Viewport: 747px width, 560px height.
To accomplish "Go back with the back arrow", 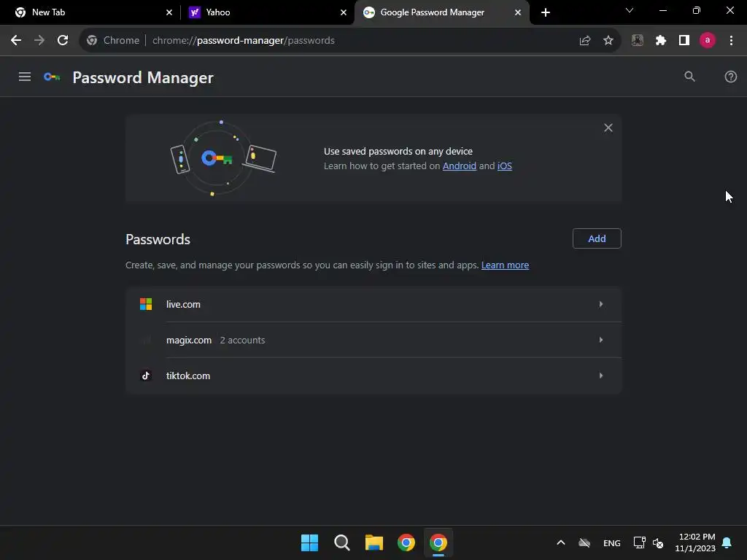I will (16, 41).
